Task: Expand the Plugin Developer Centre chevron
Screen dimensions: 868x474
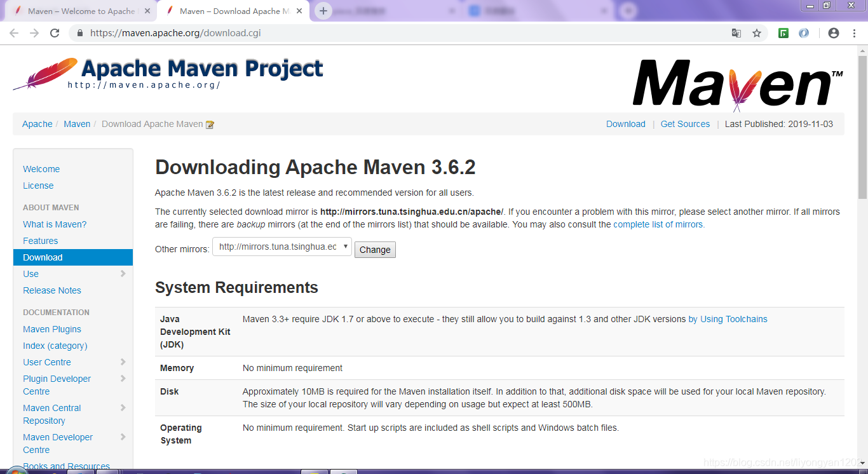Action: (x=123, y=379)
